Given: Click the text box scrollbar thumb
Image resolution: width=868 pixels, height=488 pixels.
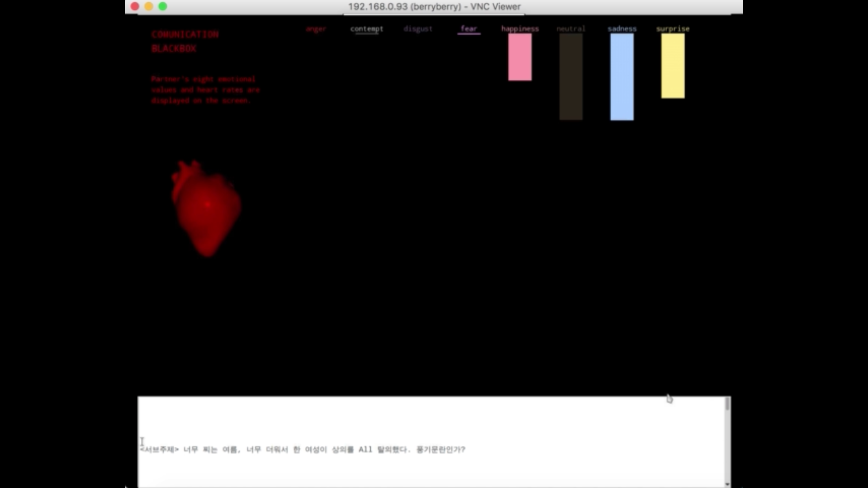Looking at the screenshot, I should point(727,404).
